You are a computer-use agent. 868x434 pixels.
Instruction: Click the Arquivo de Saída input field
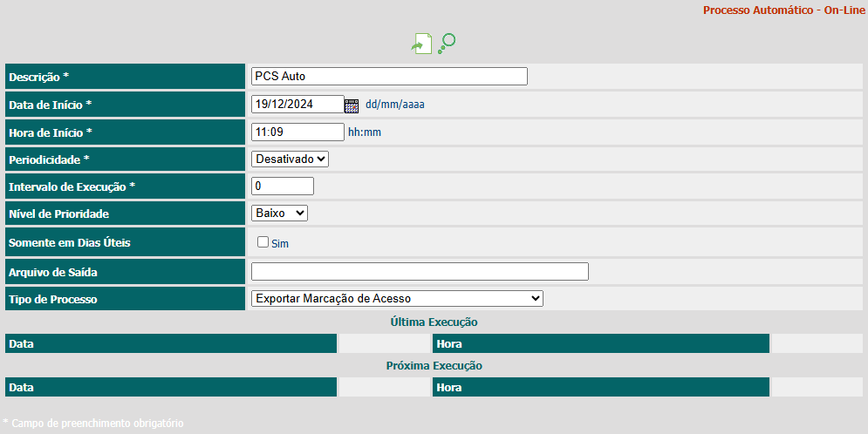pyautogui.click(x=420, y=271)
